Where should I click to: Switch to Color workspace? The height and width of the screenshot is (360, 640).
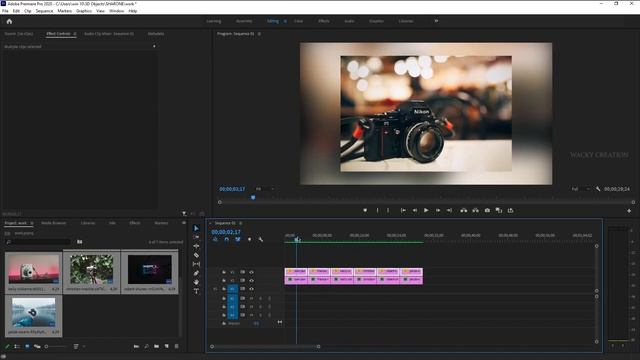tap(298, 21)
